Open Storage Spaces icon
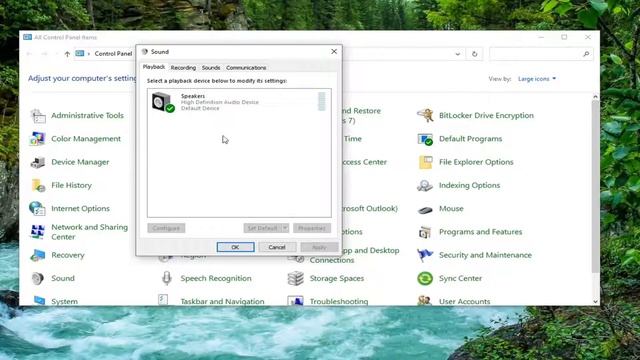Viewport: 640px width, 360px height. pos(296,278)
